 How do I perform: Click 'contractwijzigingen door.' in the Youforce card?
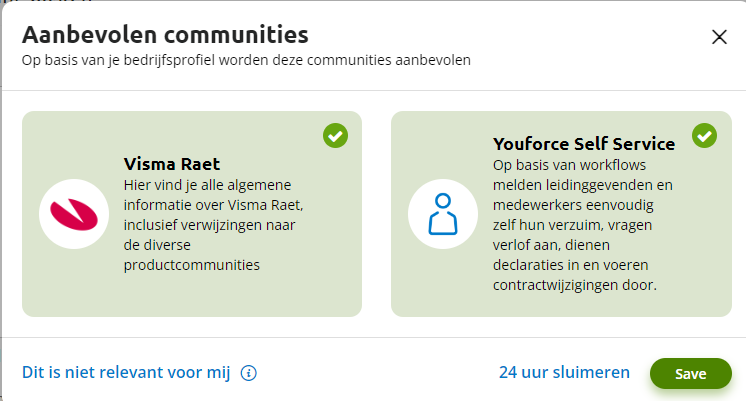tap(574, 285)
